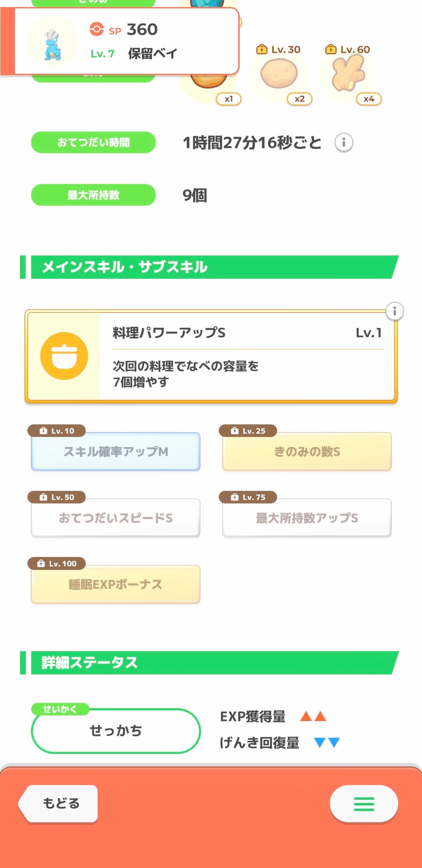Tap the info icon beside helping time

pos(344,142)
